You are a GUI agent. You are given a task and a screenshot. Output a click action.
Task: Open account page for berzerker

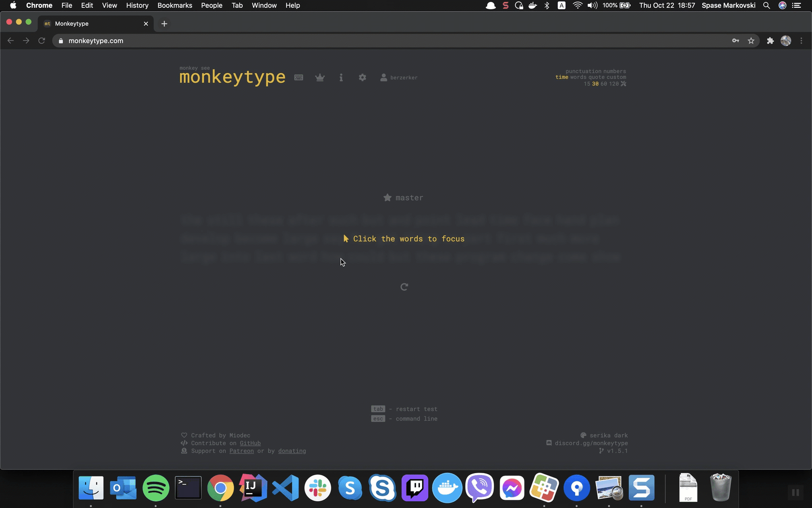(x=398, y=77)
